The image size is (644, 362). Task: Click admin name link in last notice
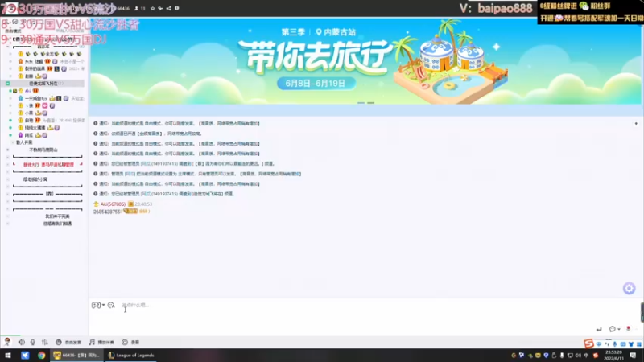coord(146,194)
